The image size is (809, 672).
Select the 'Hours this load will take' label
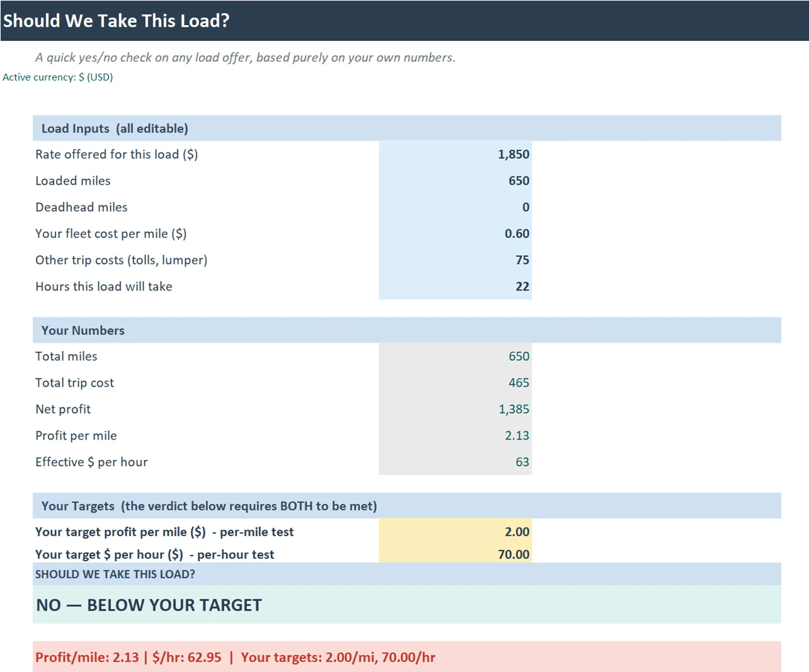[x=104, y=287]
